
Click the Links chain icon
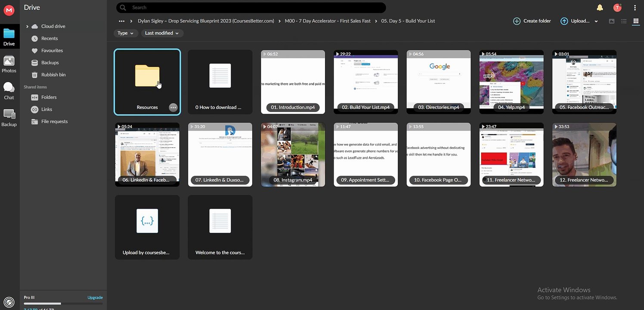click(x=35, y=109)
